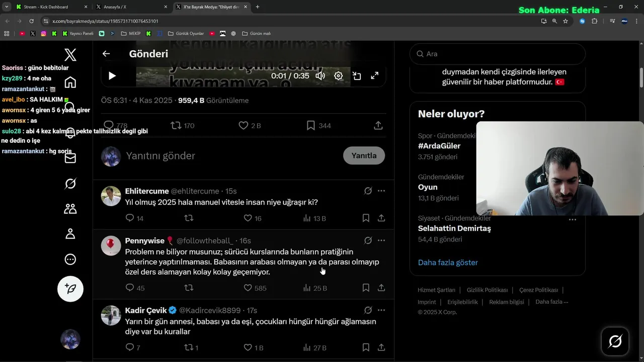644x362 pixels.
Task: Open Profile person icon in sidebar
Action: (x=70, y=234)
